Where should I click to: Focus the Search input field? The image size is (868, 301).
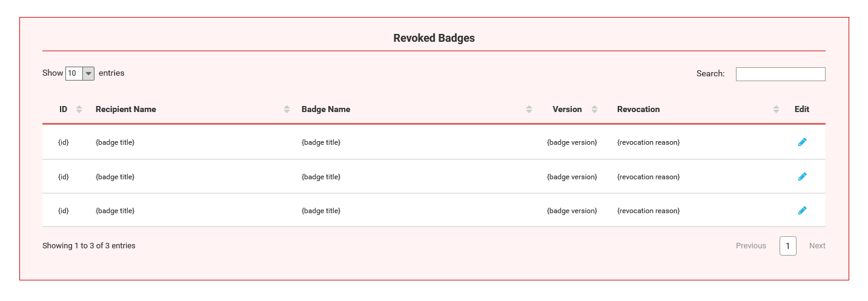tap(780, 74)
